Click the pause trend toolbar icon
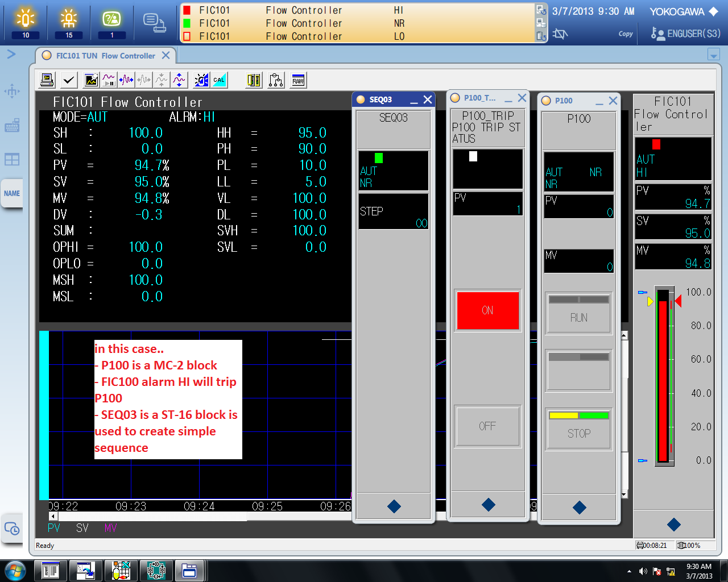Image resolution: width=728 pixels, height=582 pixels. pos(109,80)
